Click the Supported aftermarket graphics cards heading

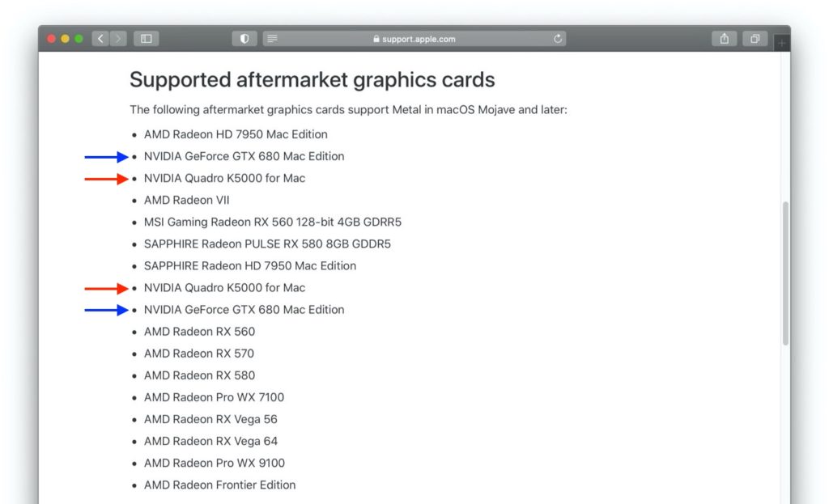coord(312,79)
